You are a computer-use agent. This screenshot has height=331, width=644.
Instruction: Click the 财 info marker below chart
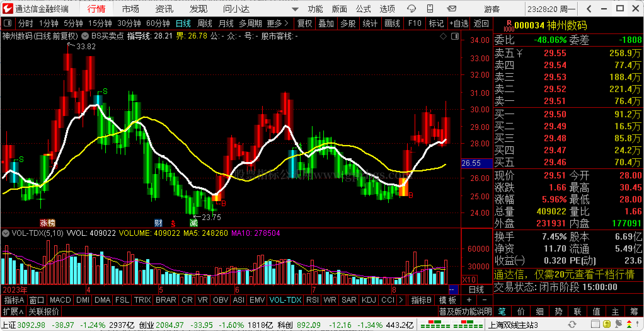click(x=158, y=223)
